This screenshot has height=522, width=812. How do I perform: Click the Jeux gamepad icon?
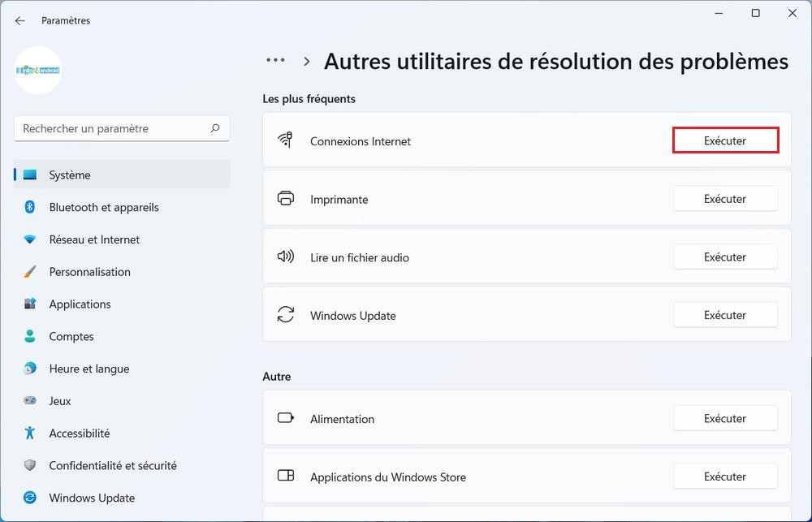click(x=30, y=400)
